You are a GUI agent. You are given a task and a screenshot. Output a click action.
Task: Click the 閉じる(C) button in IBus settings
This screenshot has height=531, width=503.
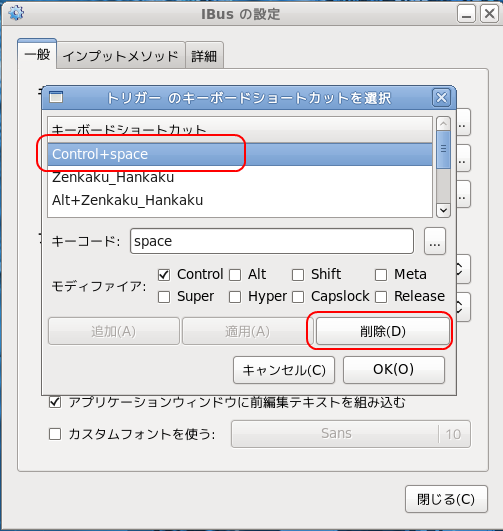pyautogui.click(x=446, y=499)
